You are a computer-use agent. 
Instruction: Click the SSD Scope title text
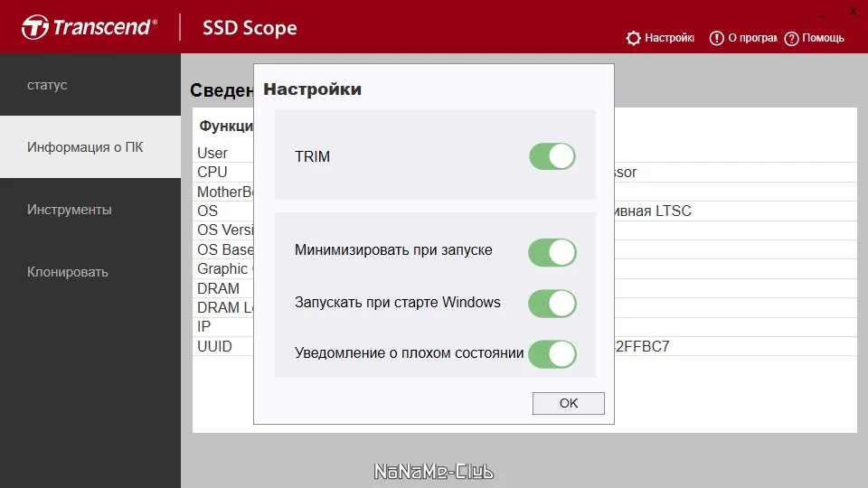(250, 28)
